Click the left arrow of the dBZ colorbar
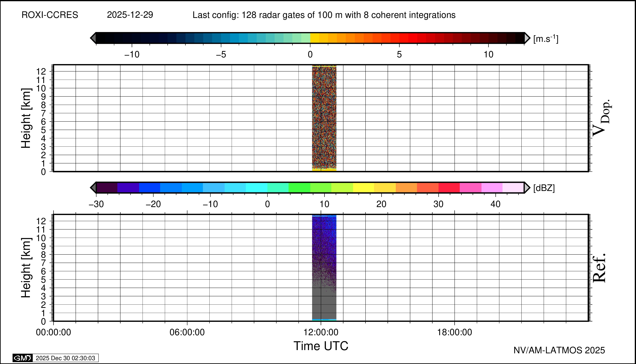 [x=93, y=188]
